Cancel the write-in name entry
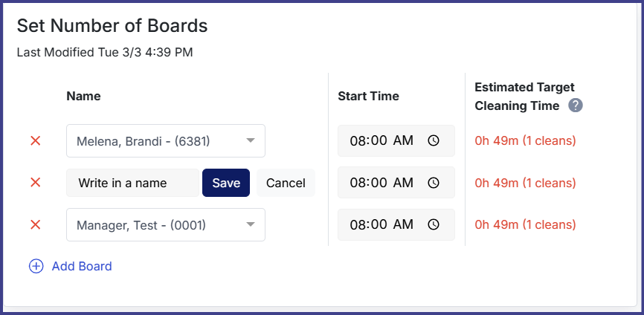This screenshot has height=315, width=644. coord(286,183)
